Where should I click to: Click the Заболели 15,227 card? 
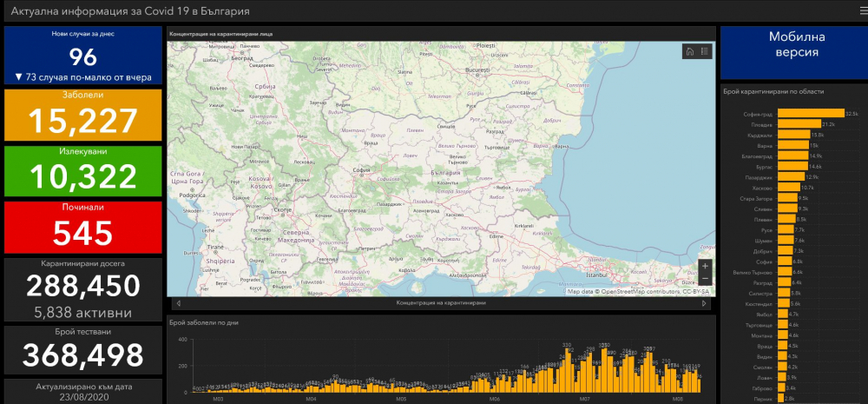[x=83, y=116]
